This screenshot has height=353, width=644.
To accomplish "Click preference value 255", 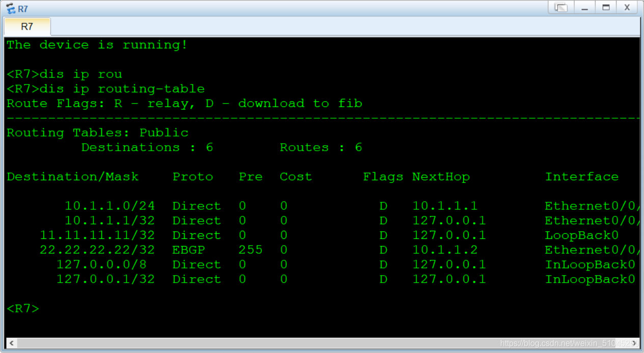I will (251, 250).
